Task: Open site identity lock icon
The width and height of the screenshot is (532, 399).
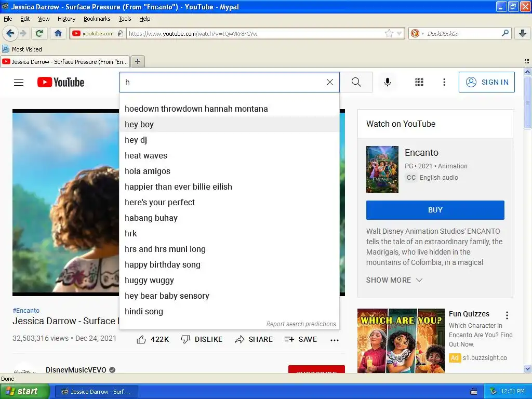Action: pyautogui.click(x=120, y=33)
